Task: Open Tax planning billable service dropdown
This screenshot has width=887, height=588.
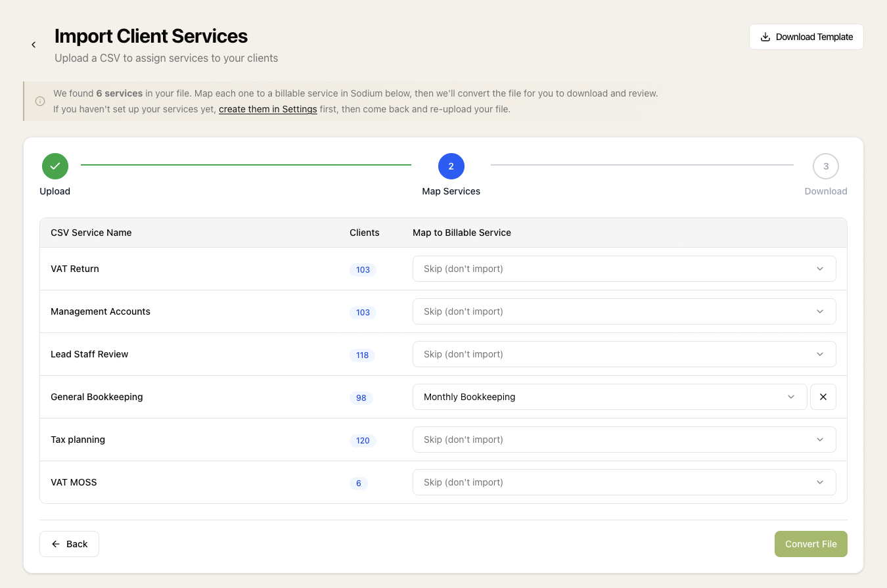Action: click(x=624, y=440)
